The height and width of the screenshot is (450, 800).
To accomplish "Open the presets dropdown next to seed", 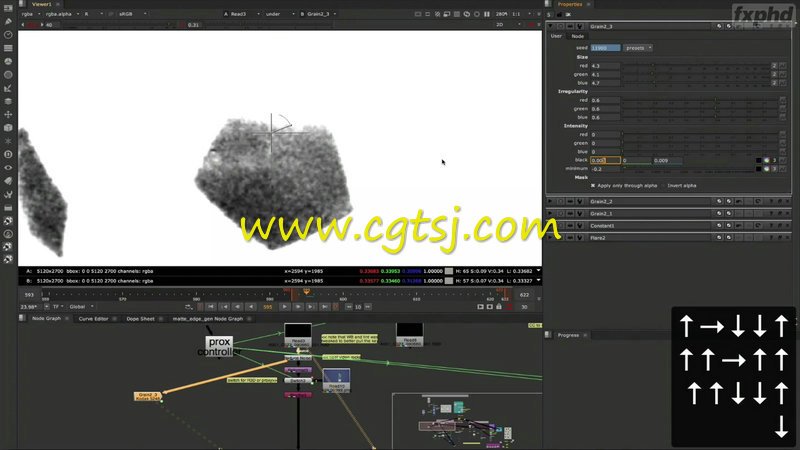I will pos(638,48).
